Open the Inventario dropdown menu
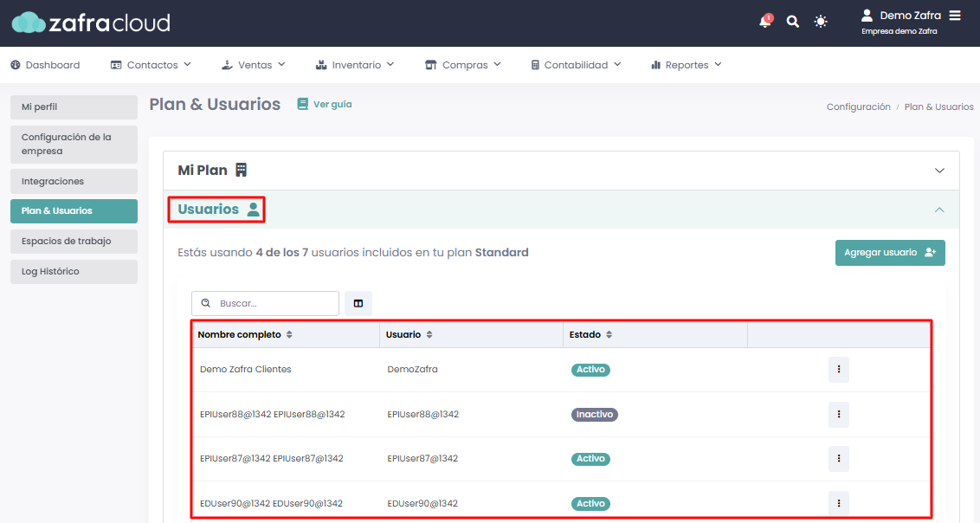This screenshot has width=980, height=523. [355, 65]
